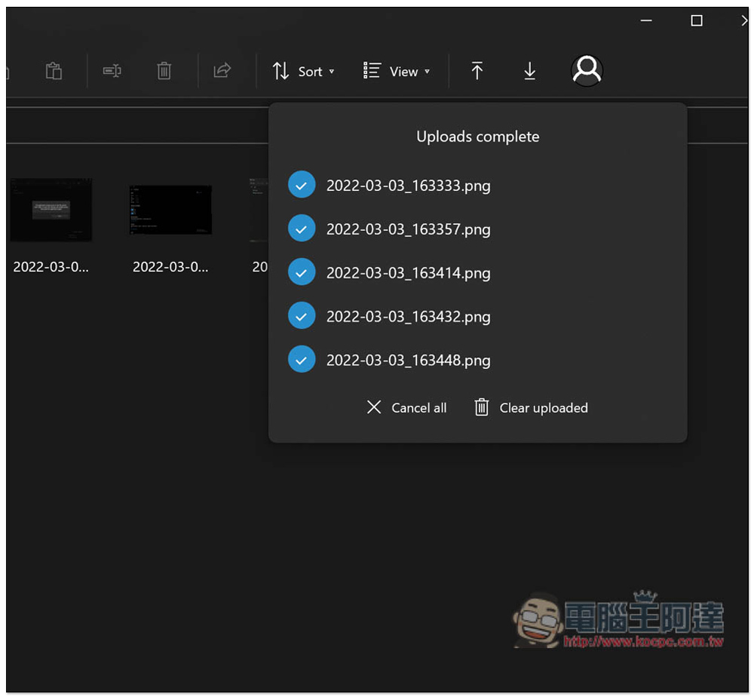The height and width of the screenshot is (700, 754).
Task: Click the 2022-03-03_163357.png upload entry
Action: pos(408,229)
